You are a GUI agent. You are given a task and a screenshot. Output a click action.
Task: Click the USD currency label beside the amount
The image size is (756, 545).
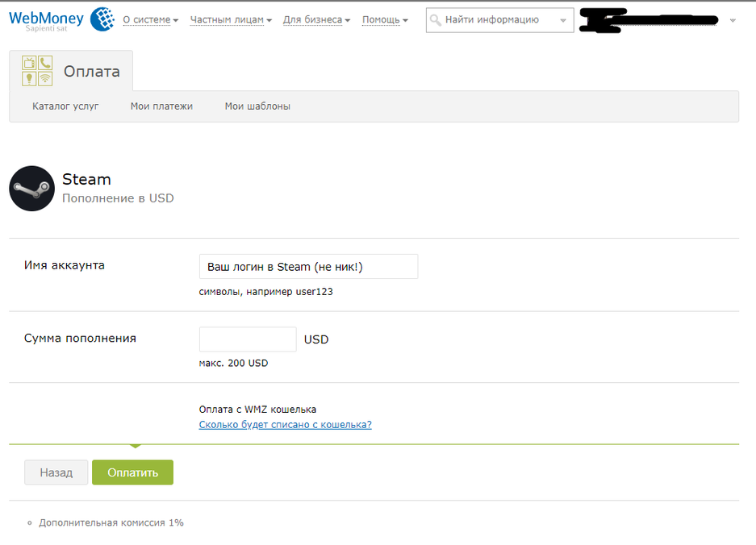click(316, 339)
